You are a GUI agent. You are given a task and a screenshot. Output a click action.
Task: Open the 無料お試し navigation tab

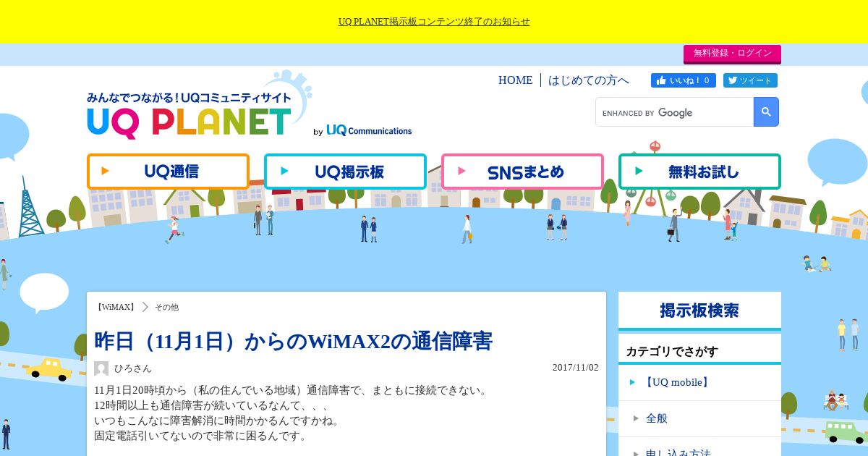tap(699, 172)
